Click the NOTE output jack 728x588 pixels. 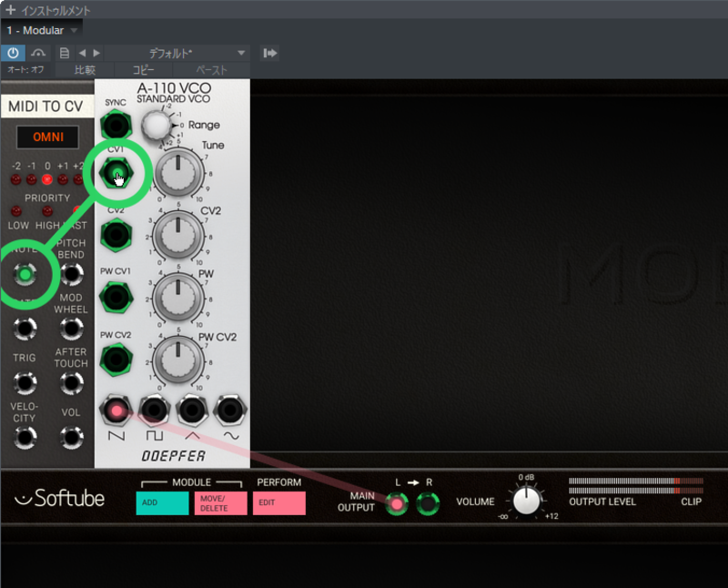tap(25, 274)
